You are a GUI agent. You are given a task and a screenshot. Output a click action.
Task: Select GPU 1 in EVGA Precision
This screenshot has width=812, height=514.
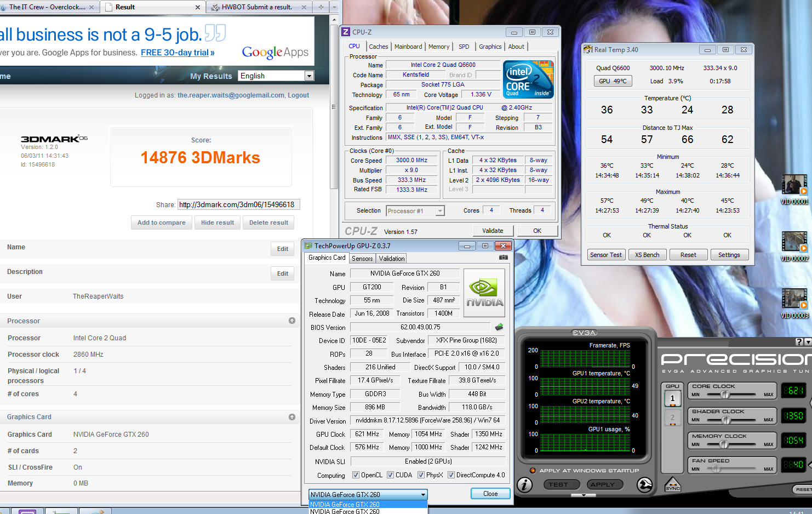pos(672,398)
